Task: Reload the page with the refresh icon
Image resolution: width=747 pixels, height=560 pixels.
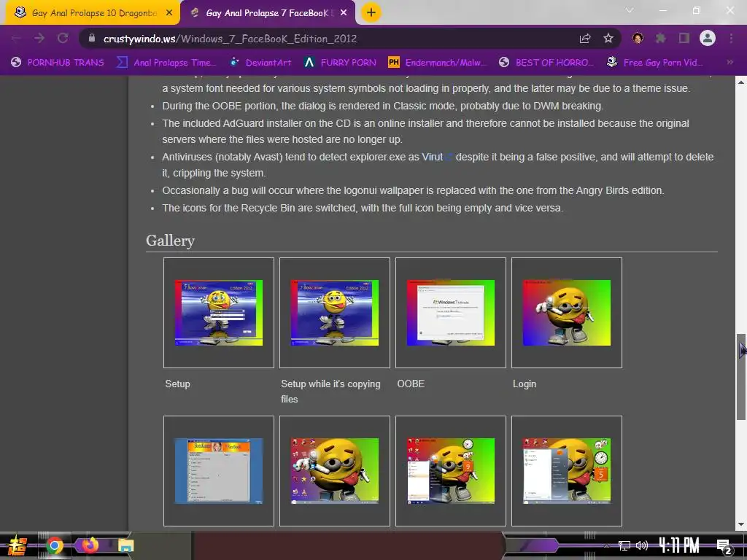Action: coord(63,39)
